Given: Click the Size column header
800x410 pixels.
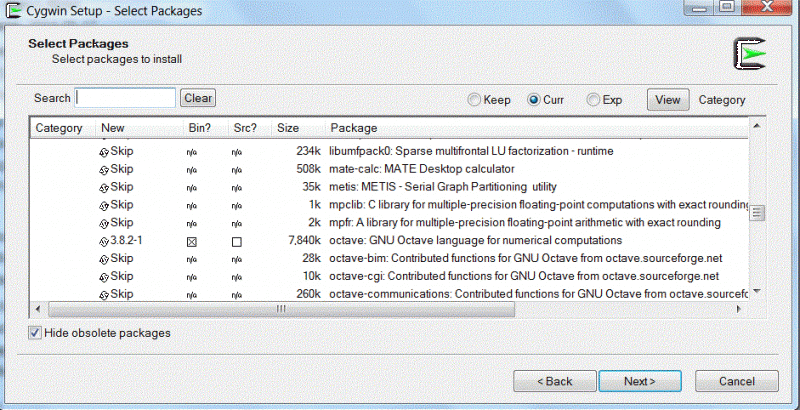Looking at the screenshot, I should click(x=298, y=128).
